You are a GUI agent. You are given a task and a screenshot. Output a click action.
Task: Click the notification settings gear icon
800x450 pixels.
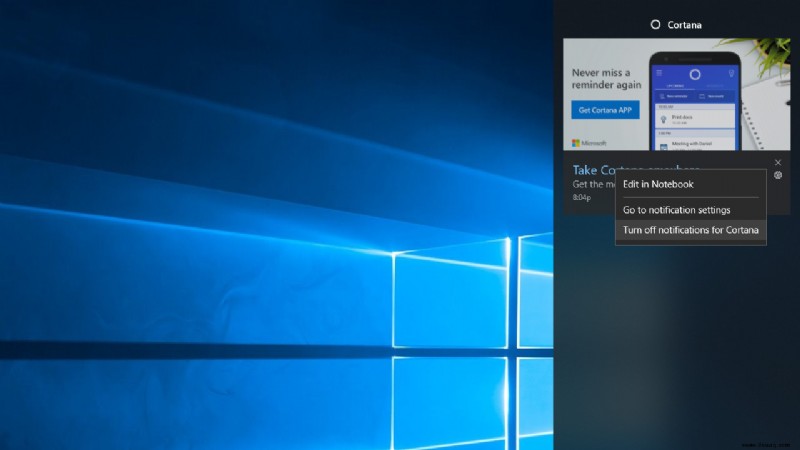[778, 175]
